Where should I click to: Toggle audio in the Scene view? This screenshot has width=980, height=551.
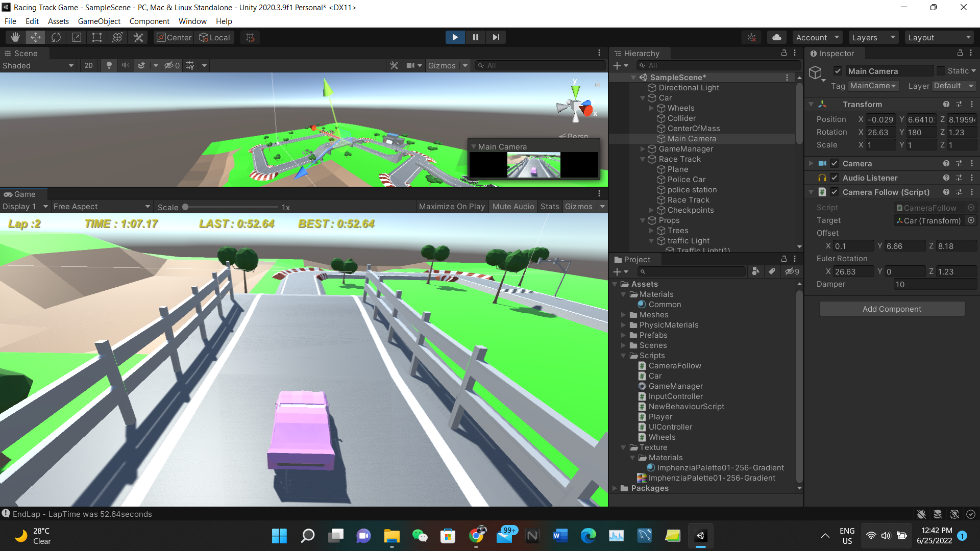click(125, 65)
